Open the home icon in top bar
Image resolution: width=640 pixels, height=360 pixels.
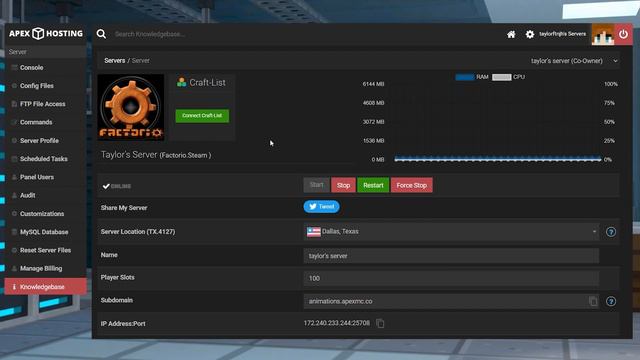pos(511,34)
